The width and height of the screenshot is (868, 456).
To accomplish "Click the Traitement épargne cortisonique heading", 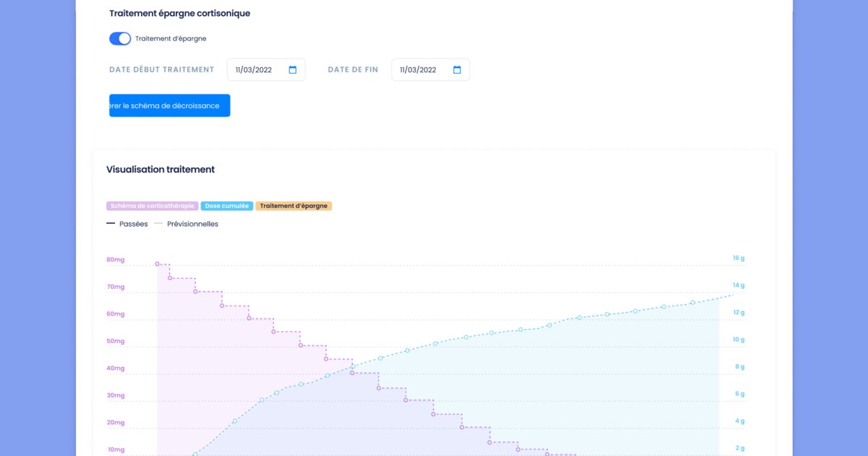I will tap(179, 13).
